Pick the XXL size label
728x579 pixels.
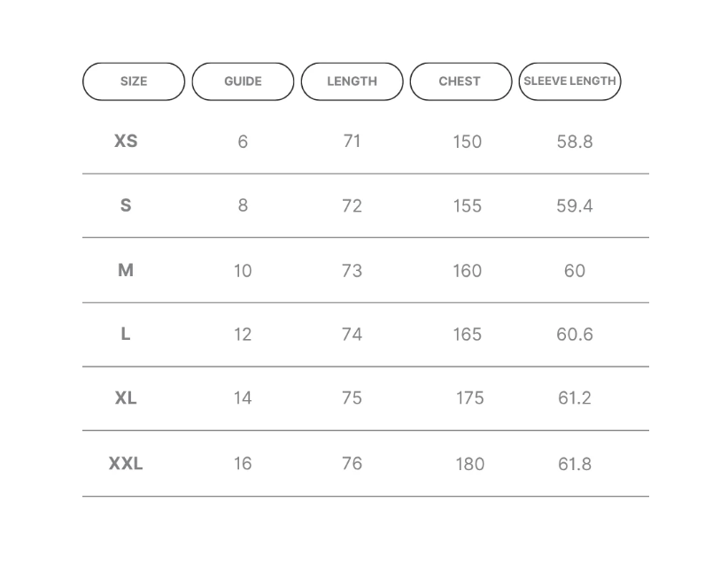(x=126, y=464)
